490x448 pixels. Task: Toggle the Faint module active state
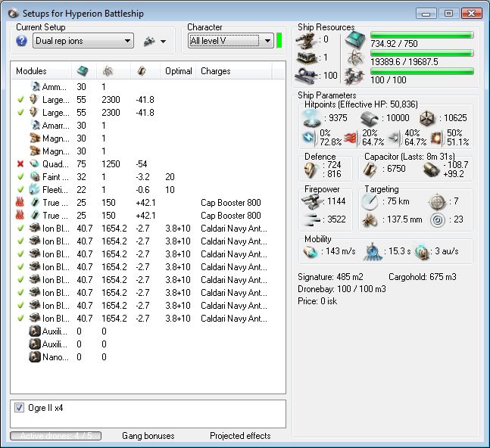click(x=20, y=176)
